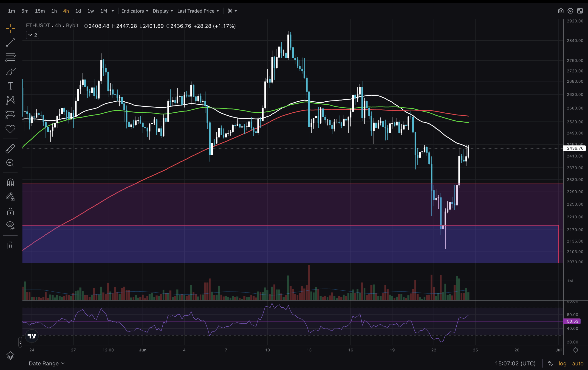The width and height of the screenshot is (588, 370).
Task: Click the 2920.00 price scale label
Action: tap(575, 21)
